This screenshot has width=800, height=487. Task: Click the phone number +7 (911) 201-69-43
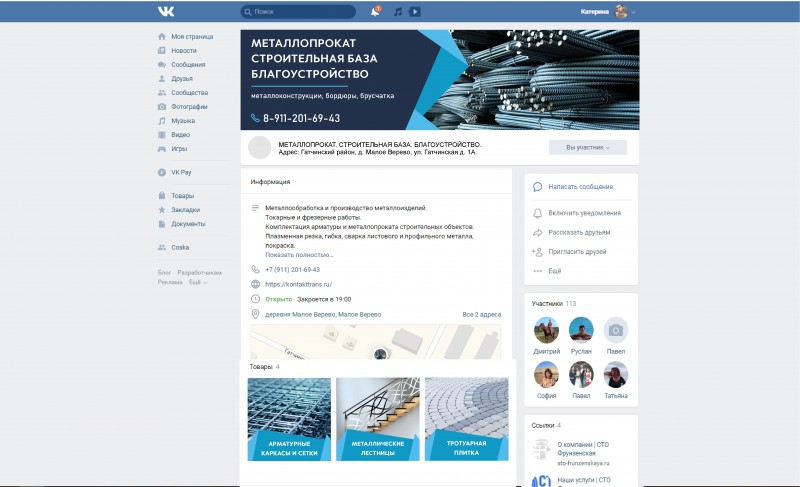point(292,270)
